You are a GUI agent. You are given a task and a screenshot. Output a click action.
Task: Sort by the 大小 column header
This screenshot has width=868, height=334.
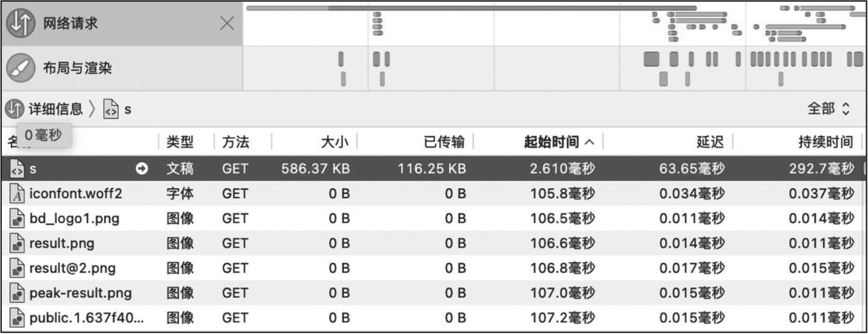333,142
